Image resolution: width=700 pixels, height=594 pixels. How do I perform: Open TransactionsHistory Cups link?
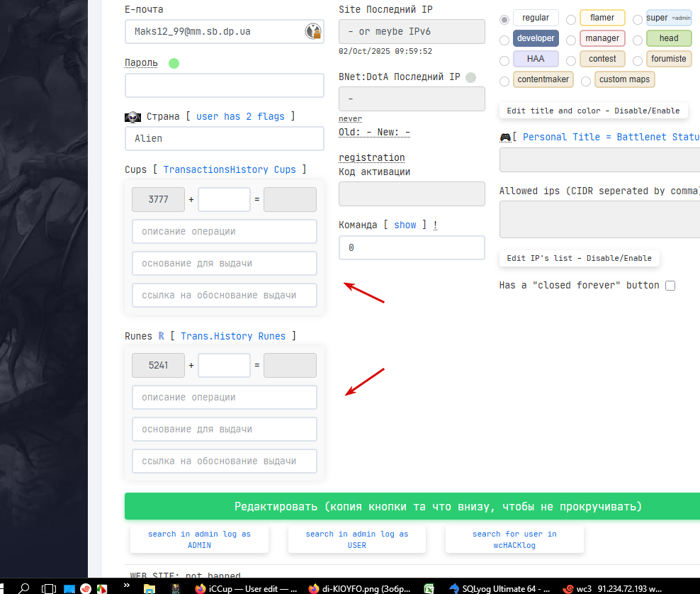(x=230, y=169)
